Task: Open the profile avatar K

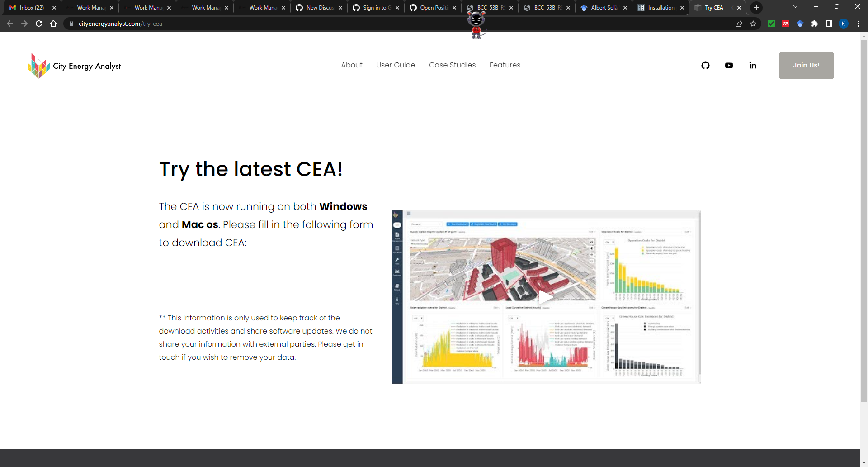Action: point(844,24)
